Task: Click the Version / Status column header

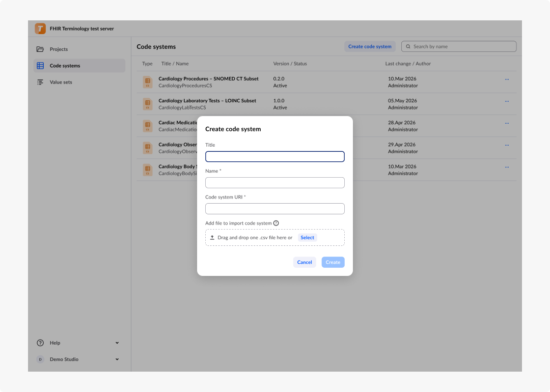Action: pos(290,64)
